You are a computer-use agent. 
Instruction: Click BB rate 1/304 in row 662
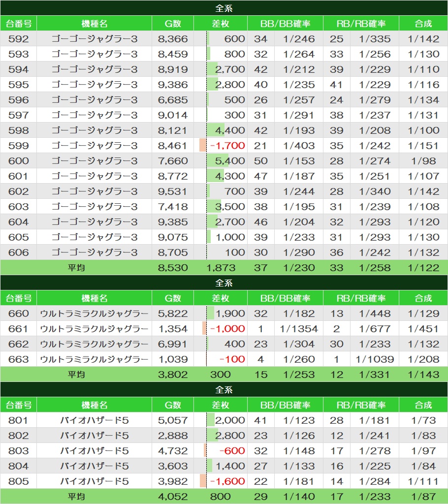[x=299, y=344]
